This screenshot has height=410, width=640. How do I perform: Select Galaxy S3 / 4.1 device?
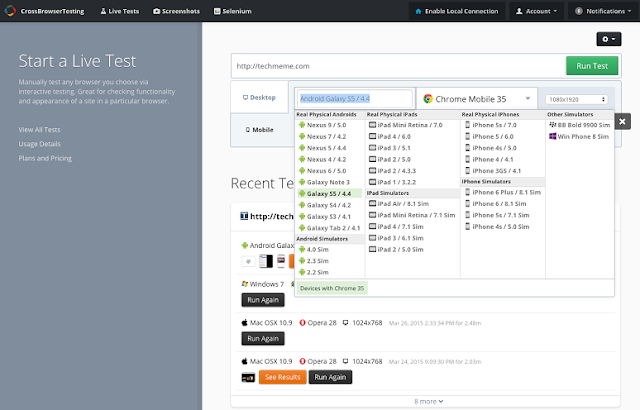coord(324,216)
